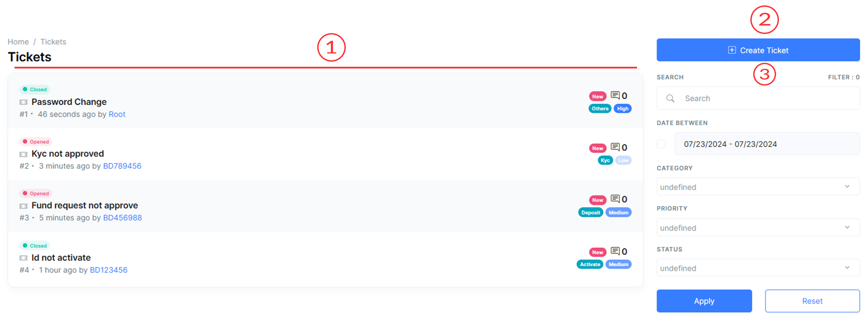Enable the Date Between checkbox
This screenshot has width=868, height=321.
661,144
